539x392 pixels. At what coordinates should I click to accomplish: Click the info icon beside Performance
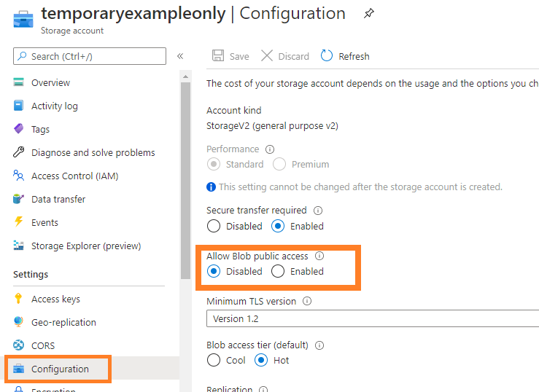click(270, 149)
